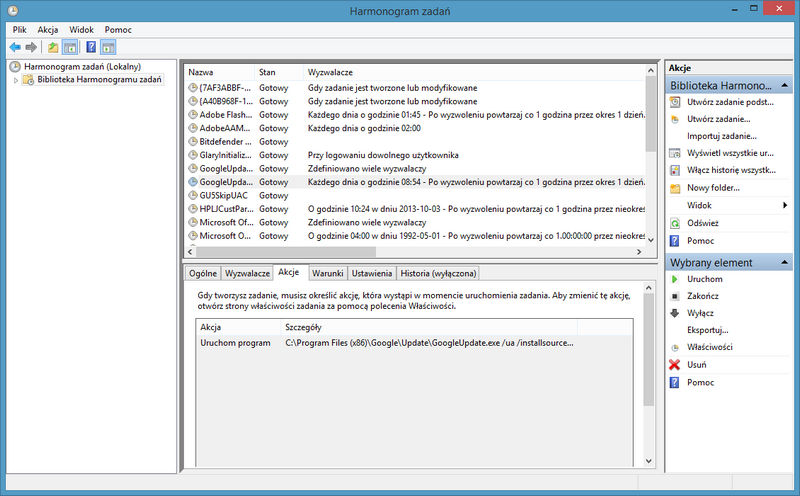Click the Task Scheduler clock icon in title bar
Image resolution: width=800 pixels, height=496 pixels.
pyautogui.click(x=13, y=10)
